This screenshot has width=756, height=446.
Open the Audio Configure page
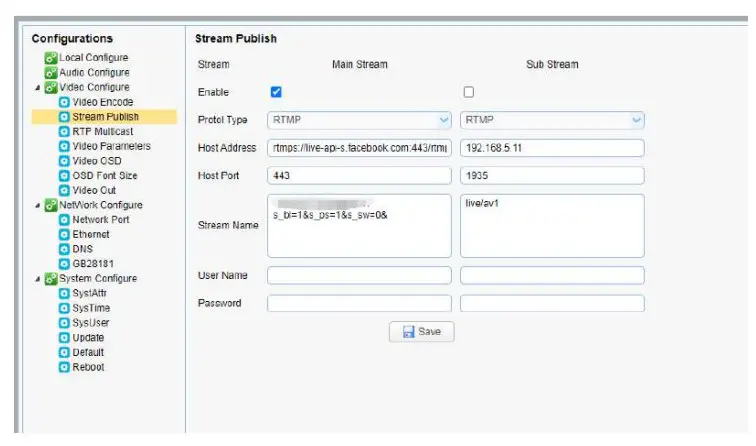click(x=94, y=73)
